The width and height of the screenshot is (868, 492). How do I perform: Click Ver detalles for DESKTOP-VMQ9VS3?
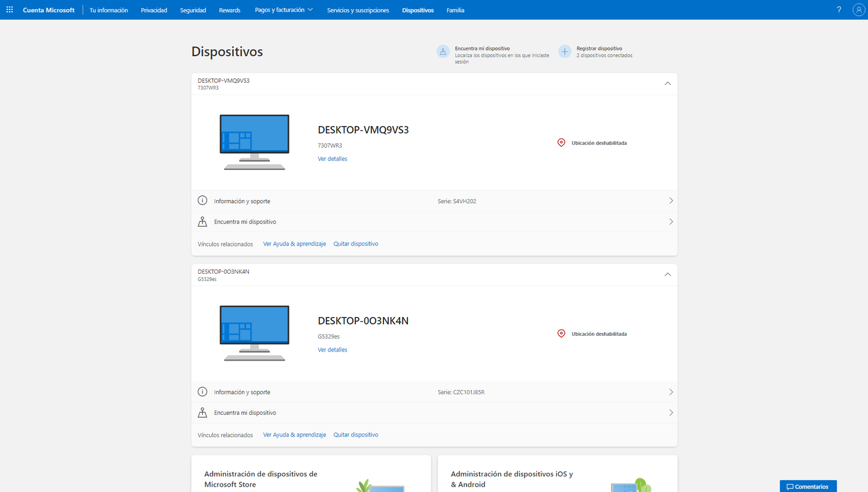[x=332, y=159]
